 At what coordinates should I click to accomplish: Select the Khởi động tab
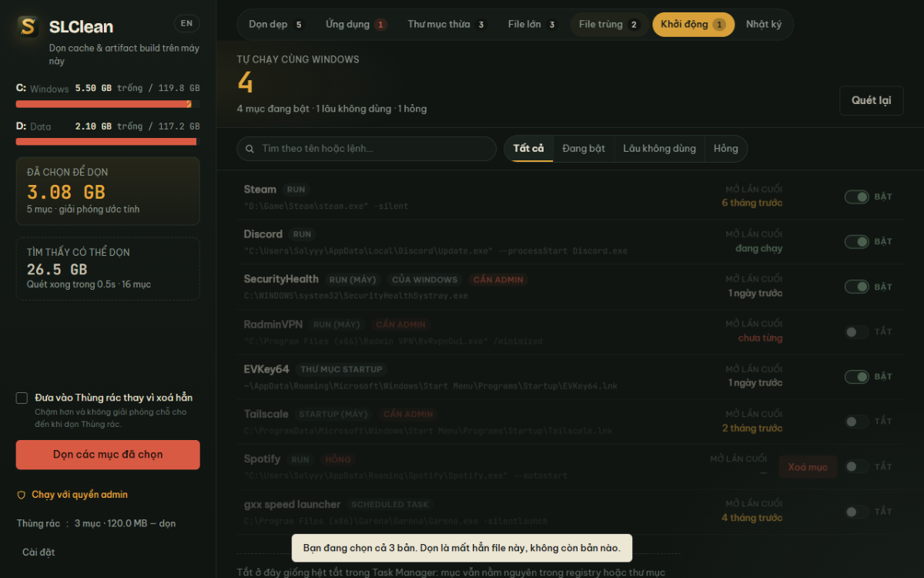[693, 25]
